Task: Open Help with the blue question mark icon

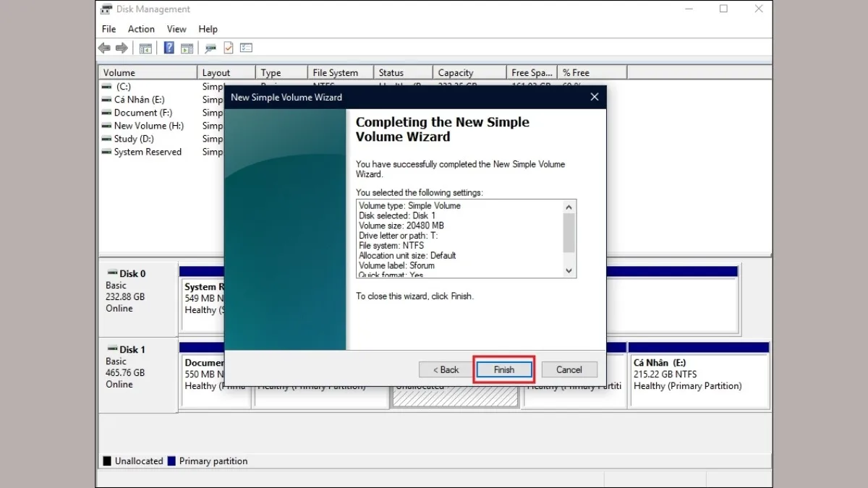Action: [169, 48]
